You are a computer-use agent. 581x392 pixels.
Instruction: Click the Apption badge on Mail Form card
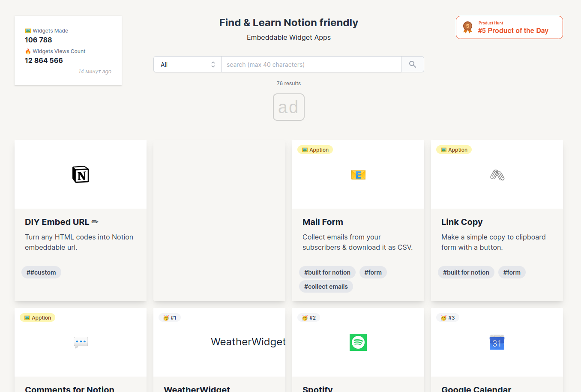click(x=315, y=150)
